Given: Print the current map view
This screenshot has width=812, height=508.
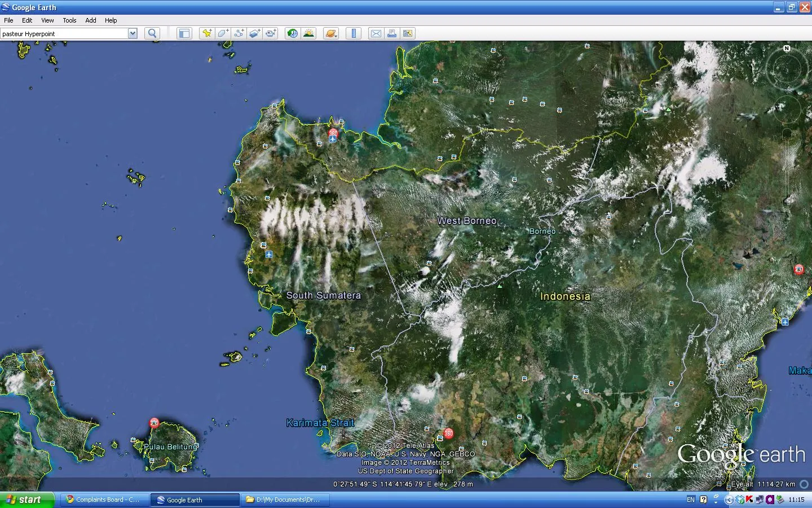Looking at the screenshot, I should (x=391, y=33).
